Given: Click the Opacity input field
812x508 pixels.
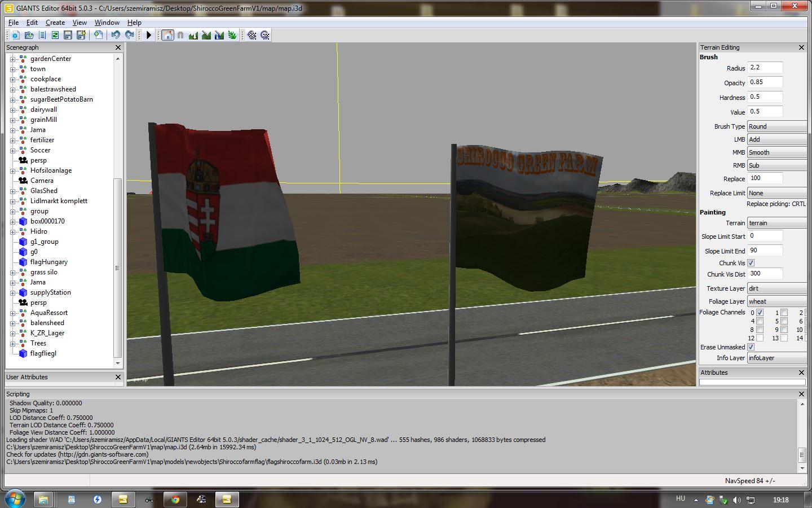Looking at the screenshot, I should pos(765,82).
